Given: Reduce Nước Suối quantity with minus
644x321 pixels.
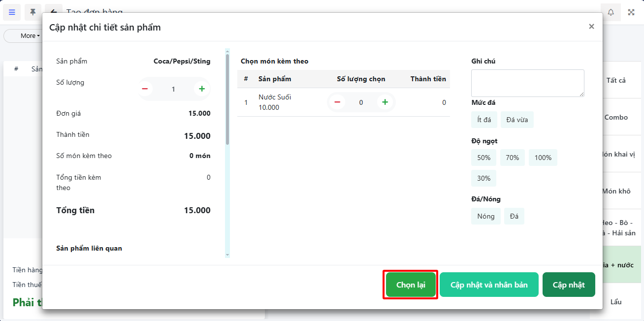Looking at the screenshot, I should coord(337,102).
